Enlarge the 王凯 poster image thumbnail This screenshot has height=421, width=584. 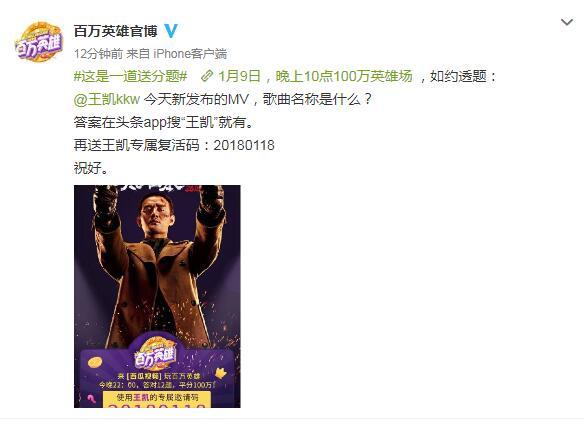157,296
